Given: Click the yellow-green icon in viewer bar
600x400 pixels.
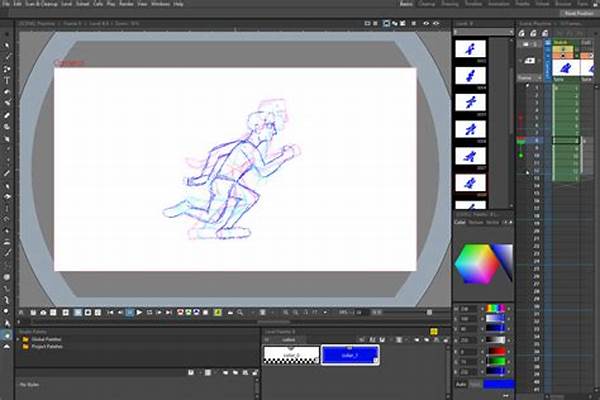Looking at the screenshot, I should click(x=217, y=313).
